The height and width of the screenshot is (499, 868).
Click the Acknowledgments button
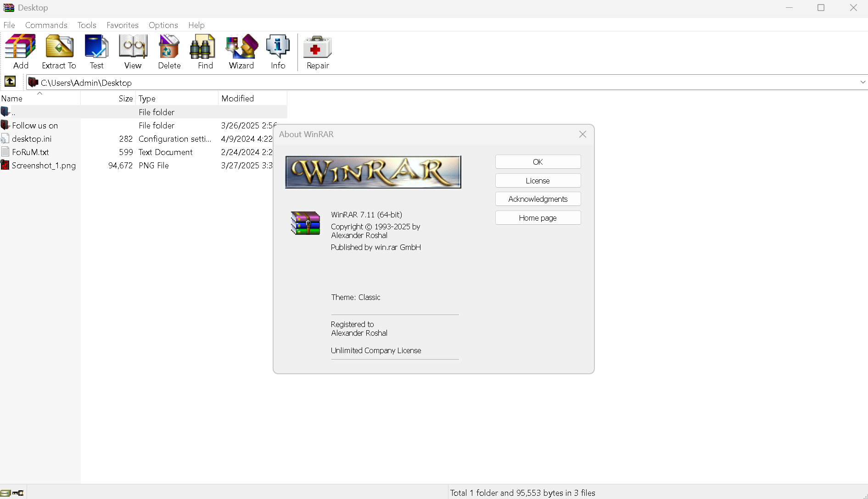click(x=538, y=199)
